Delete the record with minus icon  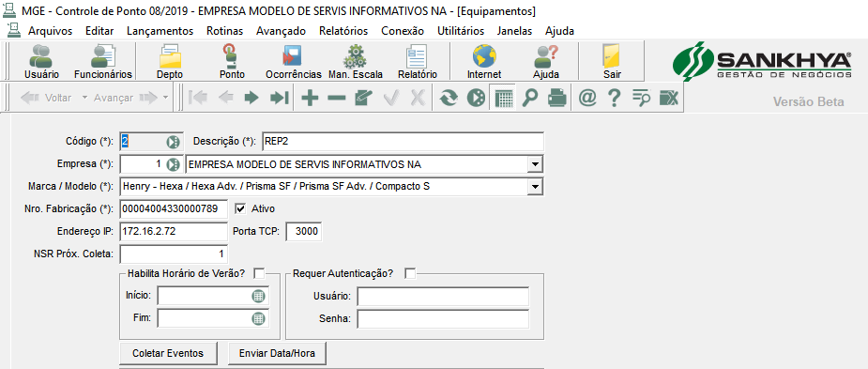337,98
